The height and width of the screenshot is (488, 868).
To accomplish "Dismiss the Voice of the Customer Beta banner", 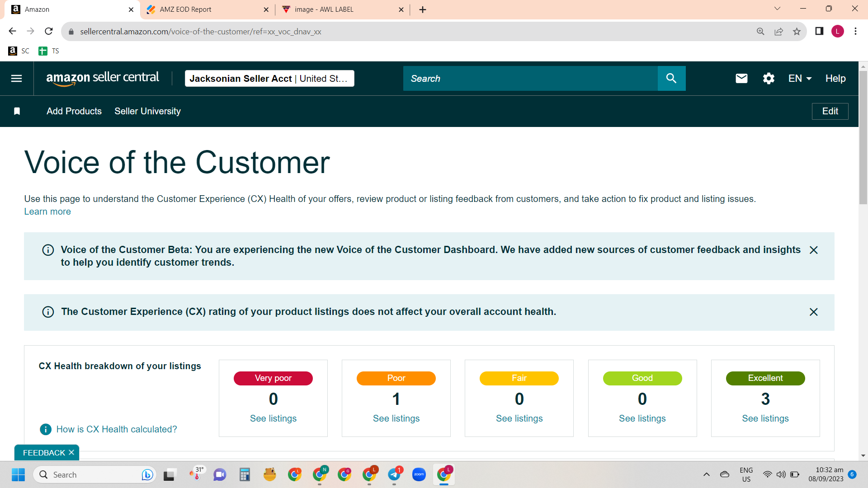I will (x=814, y=250).
